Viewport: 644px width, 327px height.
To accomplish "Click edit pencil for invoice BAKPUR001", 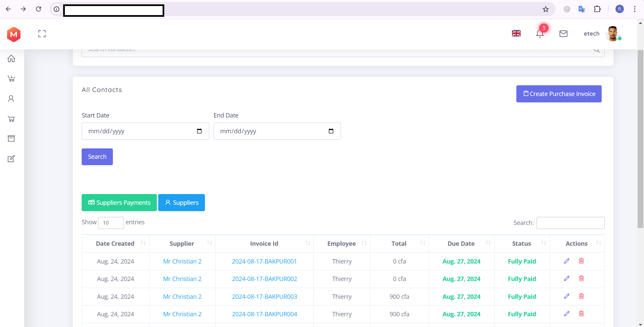I will [x=567, y=261].
